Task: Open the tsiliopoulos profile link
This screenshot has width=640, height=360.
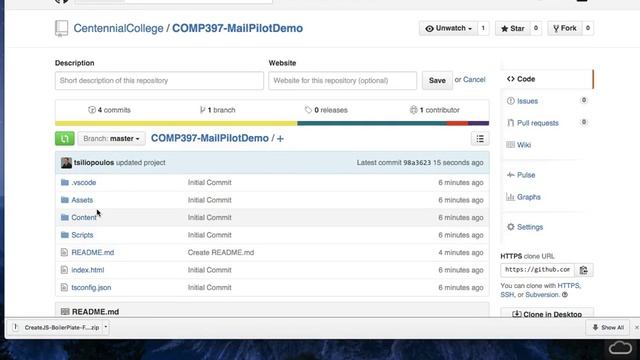Action: tap(94, 162)
